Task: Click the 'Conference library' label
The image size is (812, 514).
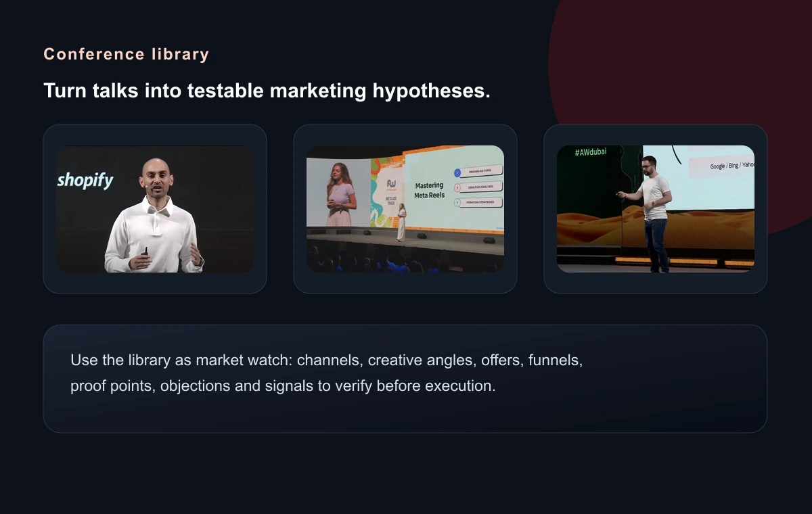Action: click(127, 55)
